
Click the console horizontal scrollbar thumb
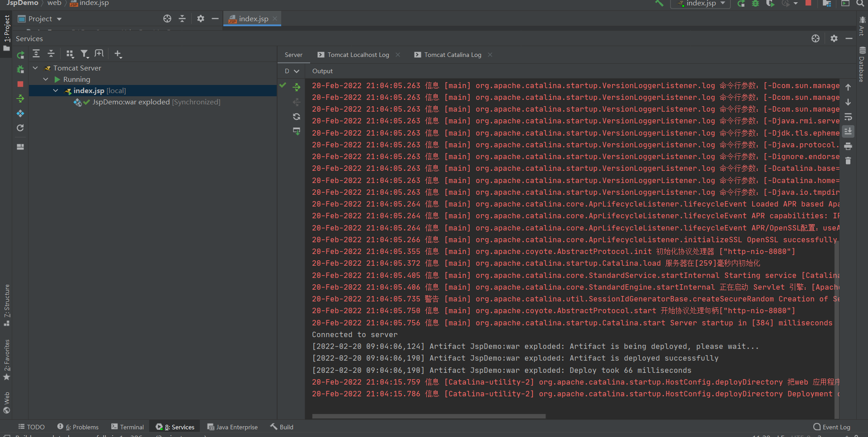click(429, 416)
